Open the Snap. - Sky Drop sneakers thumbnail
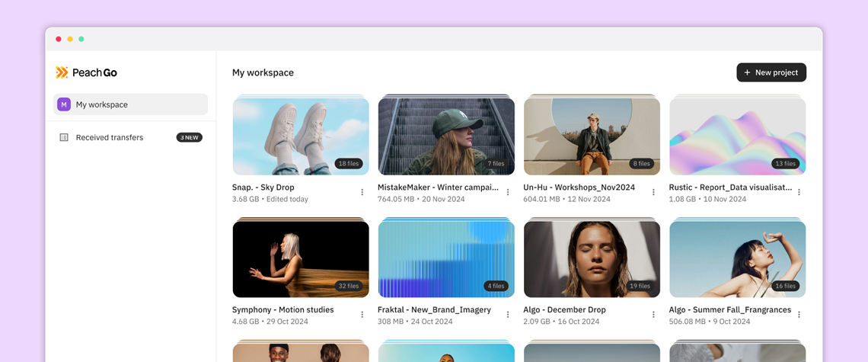The height and width of the screenshot is (362, 868). 302,136
